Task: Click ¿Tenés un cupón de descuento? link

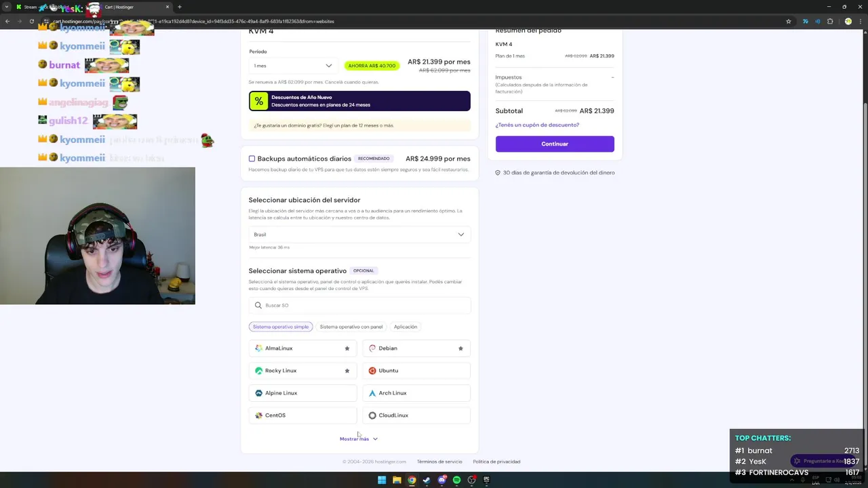Action: tap(537, 125)
